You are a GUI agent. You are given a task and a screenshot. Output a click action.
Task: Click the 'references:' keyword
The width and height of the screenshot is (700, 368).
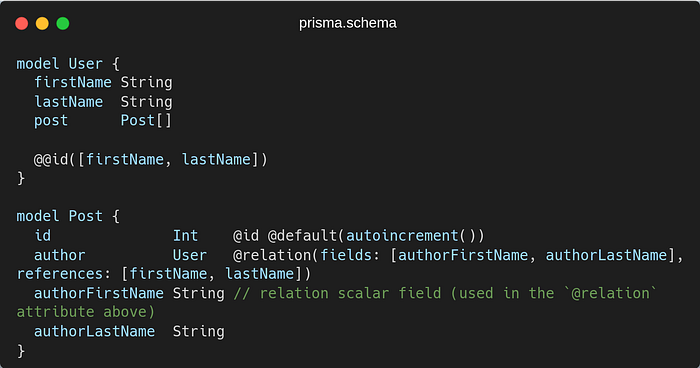tap(64, 274)
